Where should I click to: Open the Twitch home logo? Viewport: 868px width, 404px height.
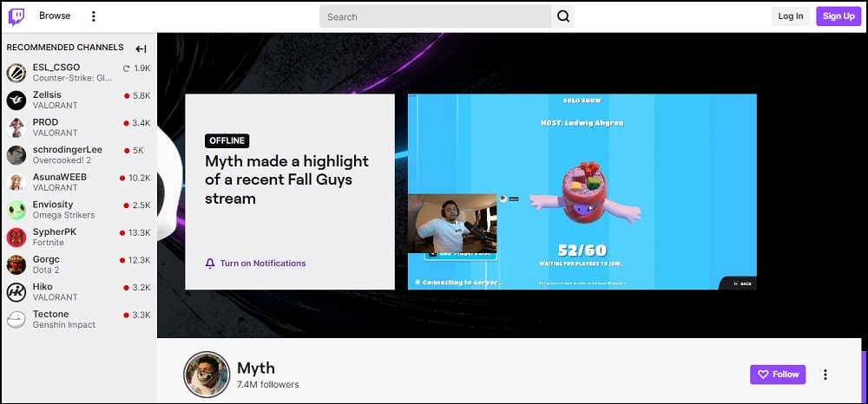pyautogui.click(x=16, y=16)
